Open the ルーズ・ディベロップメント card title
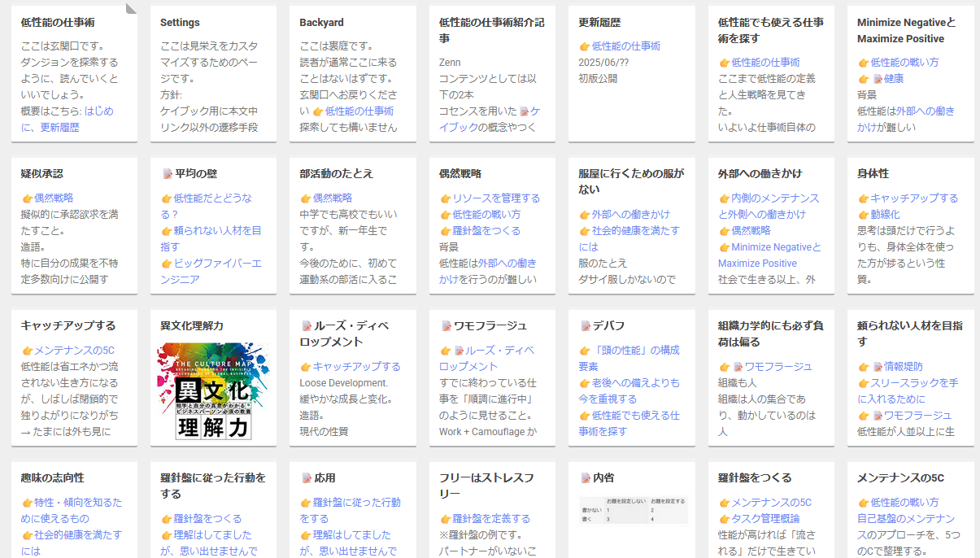Image resolution: width=980 pixels, height=558 pixels. tap(344, 333)
